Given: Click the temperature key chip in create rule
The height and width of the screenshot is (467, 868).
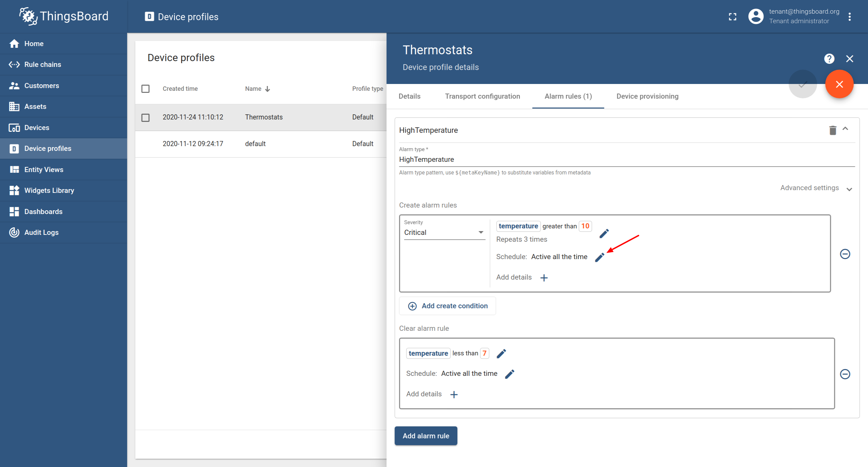Looking at the screenshot, I should 518,226.
